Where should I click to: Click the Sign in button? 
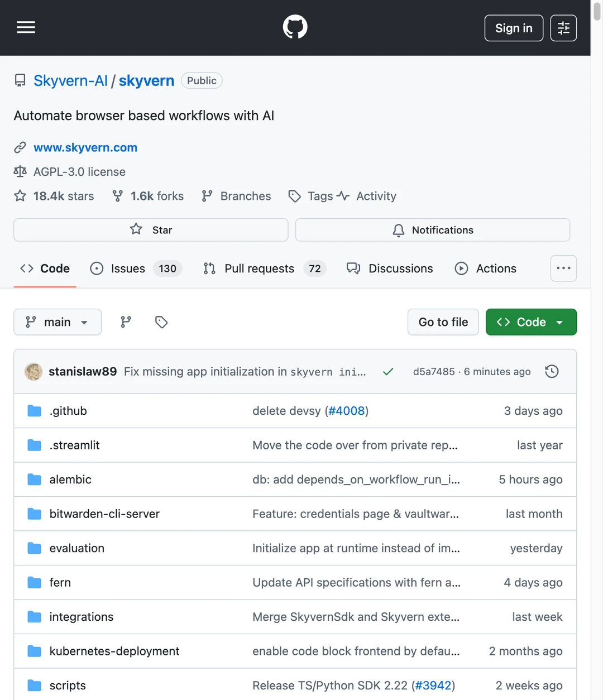pos(514,28)
